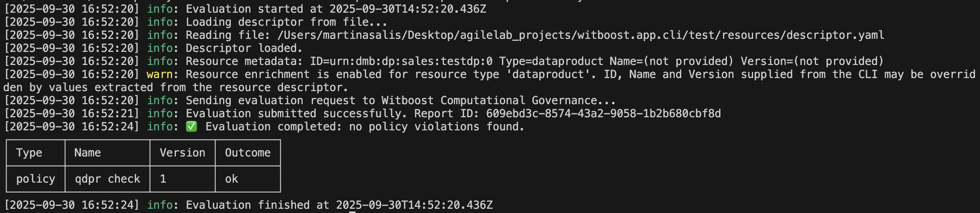980x213 pixels.
Task: Click the green checkmark emoji
Action: [x=191, y=126]
